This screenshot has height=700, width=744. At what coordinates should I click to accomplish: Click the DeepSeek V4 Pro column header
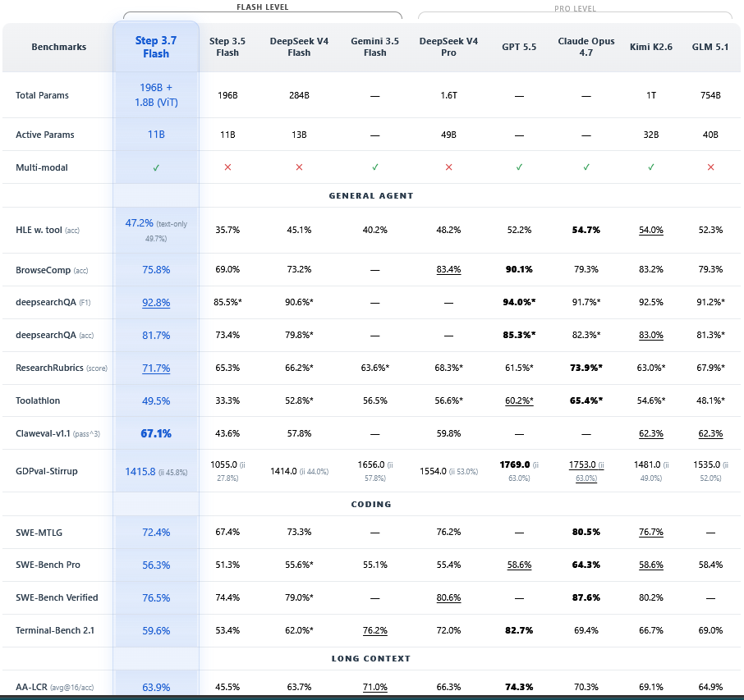tap(448, 47)
